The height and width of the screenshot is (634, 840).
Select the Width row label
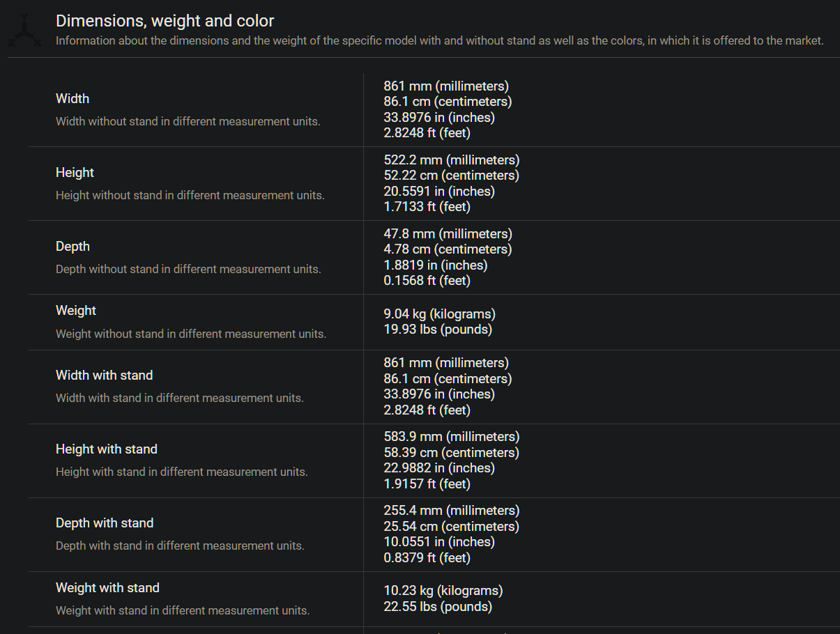(x=72, y=99)
